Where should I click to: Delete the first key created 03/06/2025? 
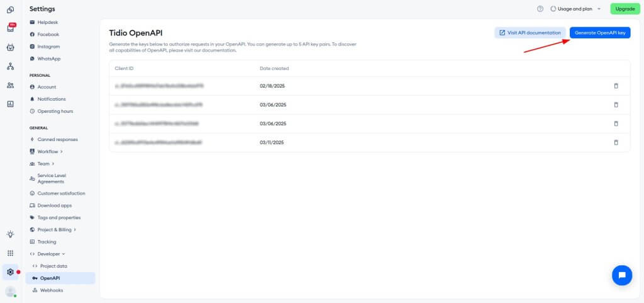pos(616,105)
